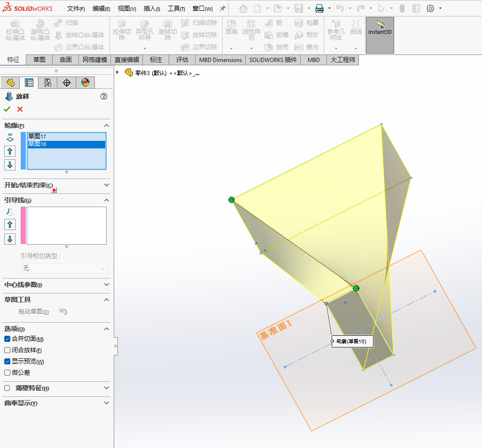Screen dimensions: 482x448
Task: Open the DisplayManager color ball tab
Action: [85, 83]
